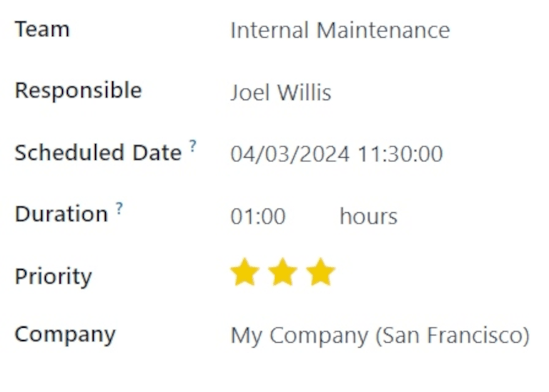The height and width of the screenshot is (392, 549).
Task: Click the Duration field label
Action: coord(61,215)
